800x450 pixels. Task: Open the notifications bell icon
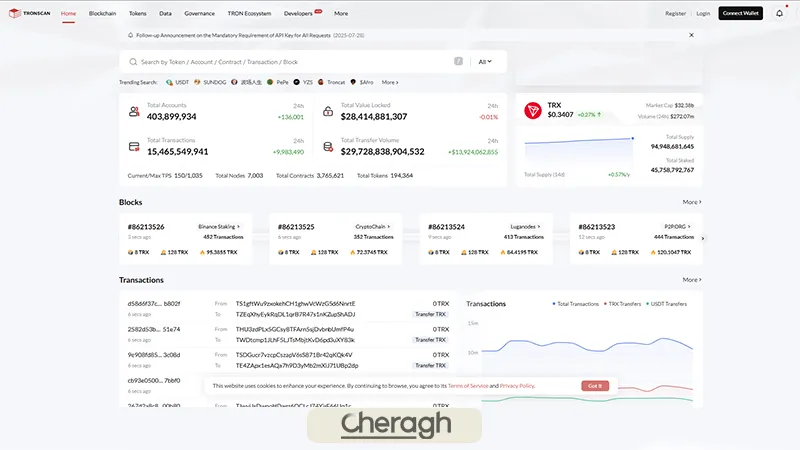[779, 13]
